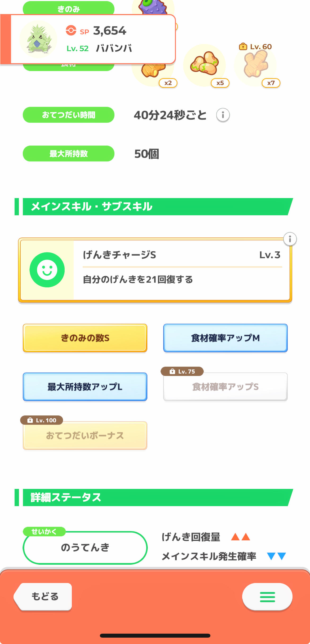
Task: Select the locked Lv.60 ginger ingredient
Action: [256, 64]
